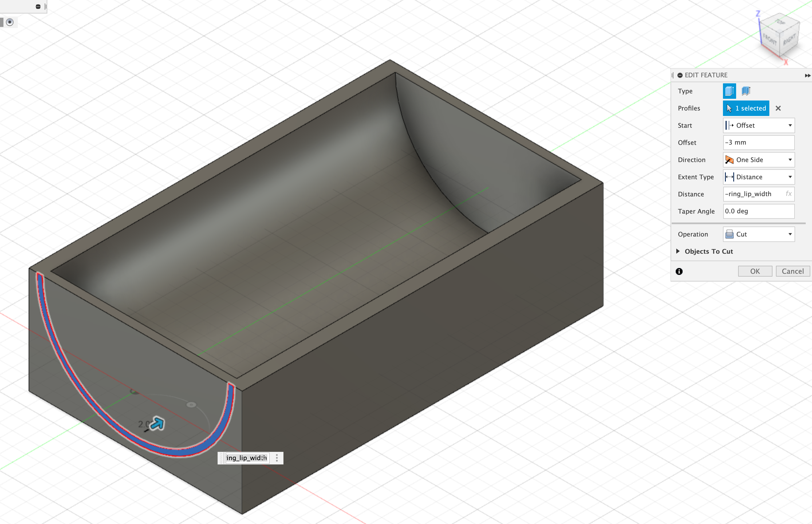
Task: Collapse the Edit Feature panel via double-arrow
Action: point(808,75)
